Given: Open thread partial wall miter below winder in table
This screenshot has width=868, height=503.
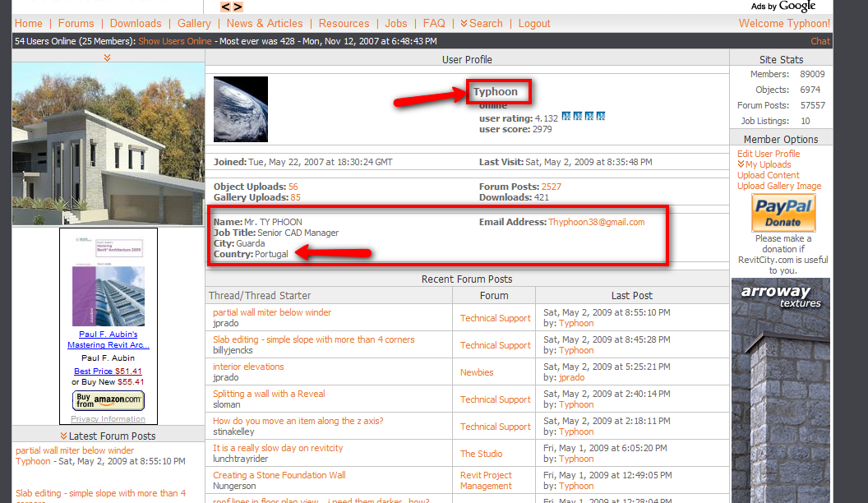Looking at the screenshot, I should (x=272, y=312).
